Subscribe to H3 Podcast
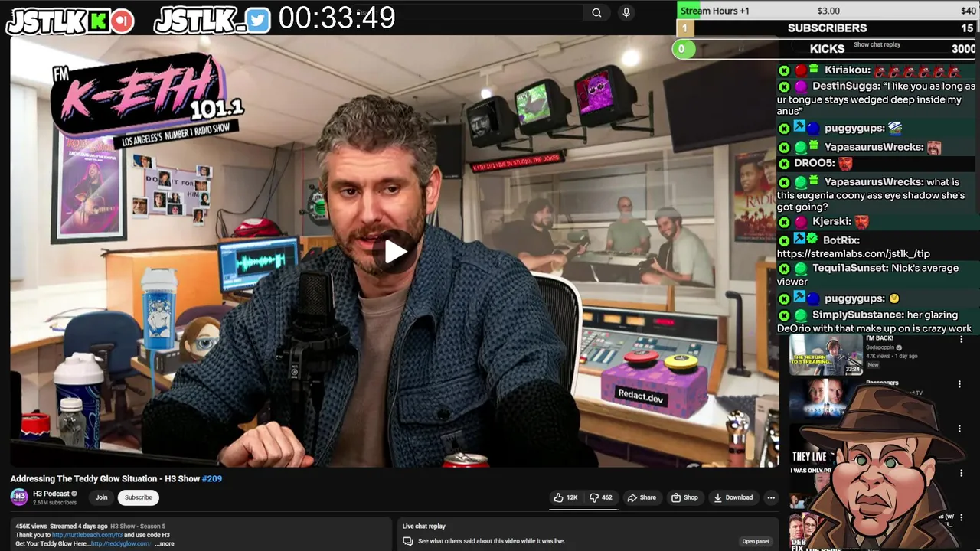 click(x=139, y=497)
